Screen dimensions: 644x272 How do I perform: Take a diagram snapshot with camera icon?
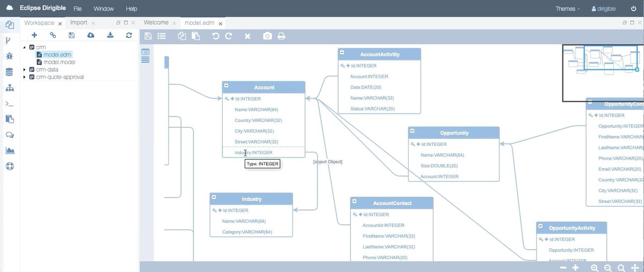pyautogui.click(x=267, y=36)
